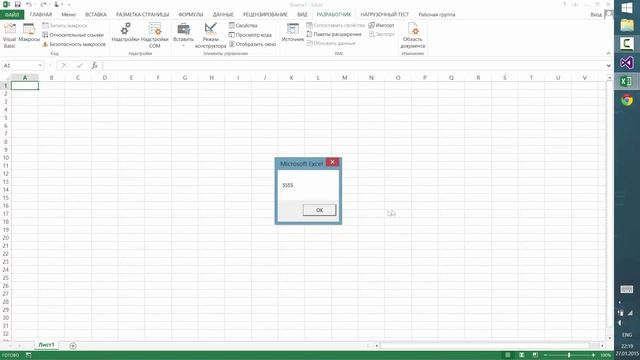Click the XML Импорт button
The width and height of the screenshot is (640, 360).
pyautogui.click(x=382, y=25)
